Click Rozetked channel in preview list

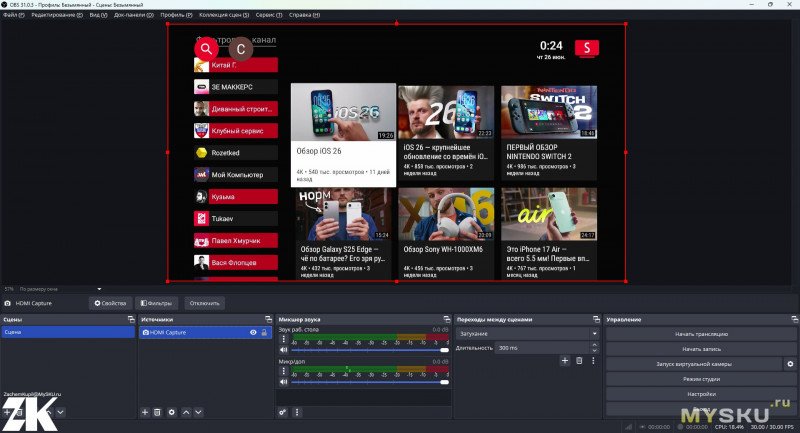[236, 152]
